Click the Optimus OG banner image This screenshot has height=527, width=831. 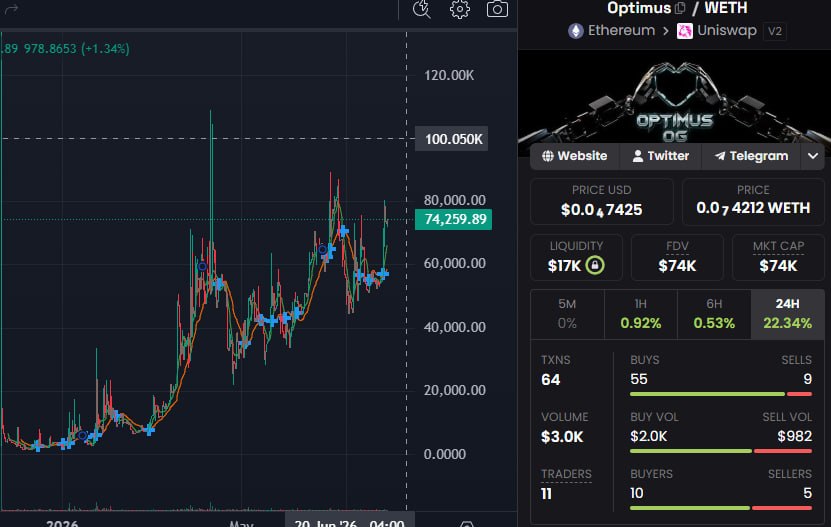(674, 98)
